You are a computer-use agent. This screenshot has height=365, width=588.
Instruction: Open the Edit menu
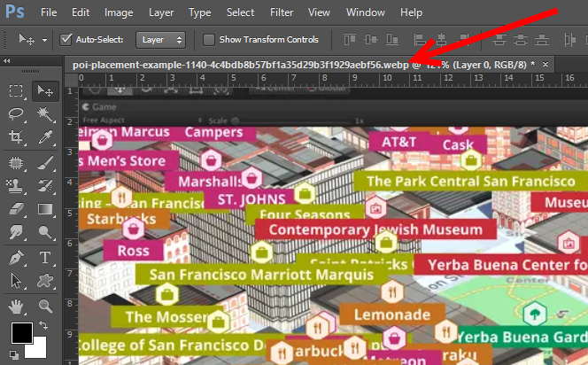coord(81,12)
